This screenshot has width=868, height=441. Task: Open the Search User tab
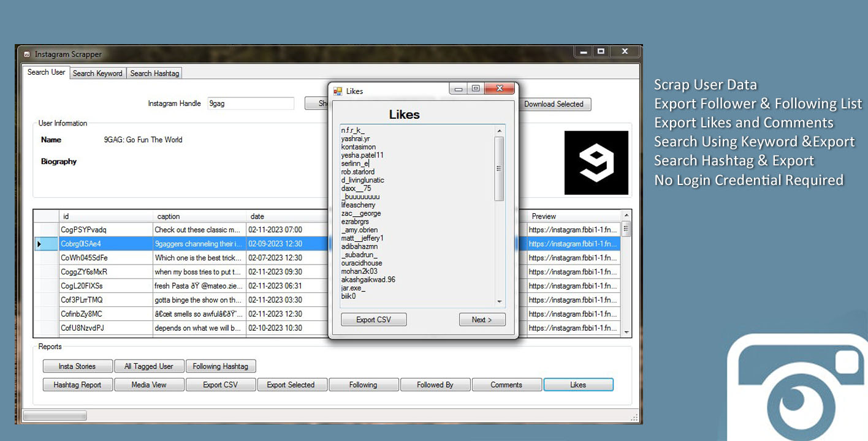point(46,72)
